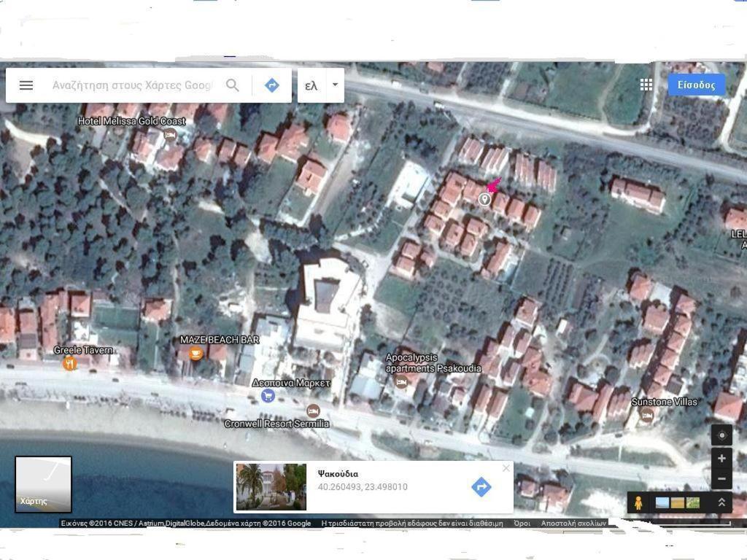Image resolution: width=747 pixels, height=560 pixels.
Task: Click the Sunstone Villas label
Action: [x=664, y=402]
